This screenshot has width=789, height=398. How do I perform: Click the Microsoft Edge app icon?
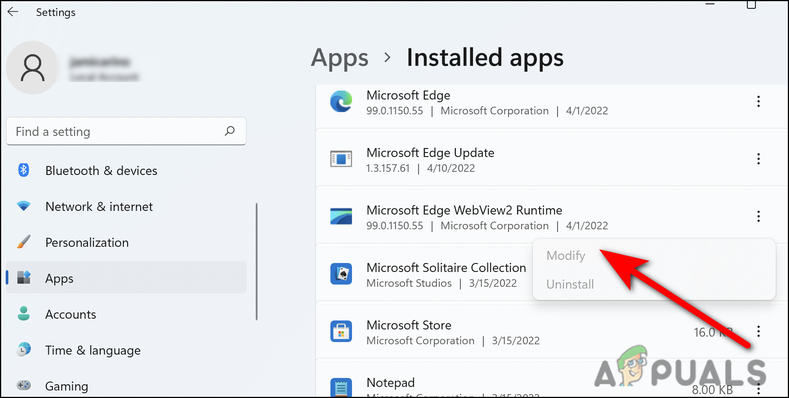click(341, 102)
